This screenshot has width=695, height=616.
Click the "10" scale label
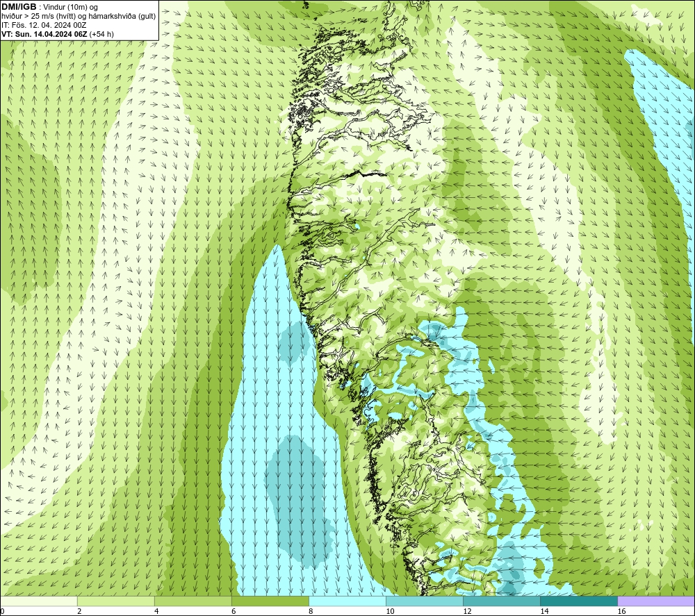pyautogui.click(x=390, y=612)
